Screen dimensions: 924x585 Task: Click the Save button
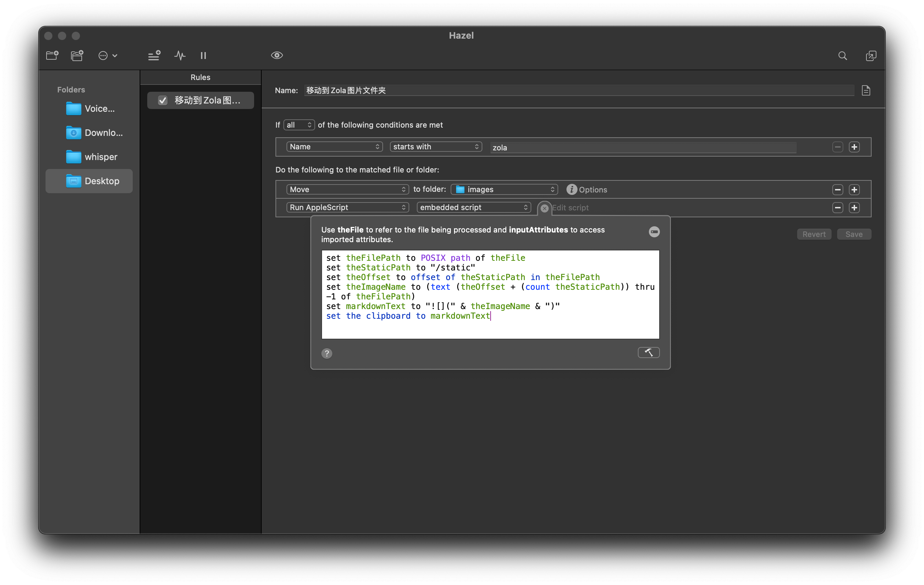(854, 235)
